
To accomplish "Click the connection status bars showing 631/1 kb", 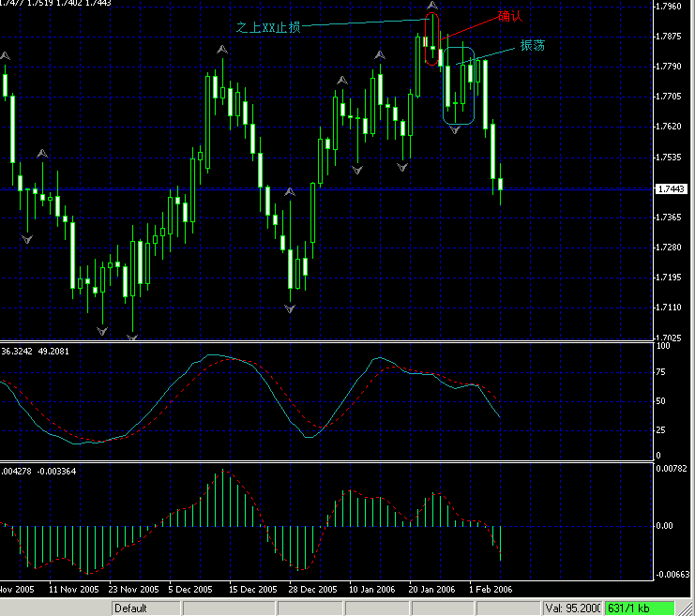I will pos(640,608).
